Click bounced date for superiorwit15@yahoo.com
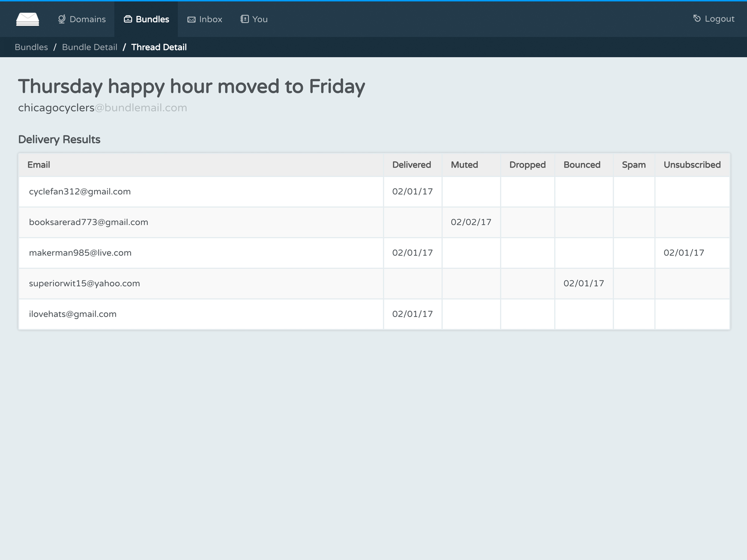Viewport: 747px width, 560px height. [x=584, y=283]
